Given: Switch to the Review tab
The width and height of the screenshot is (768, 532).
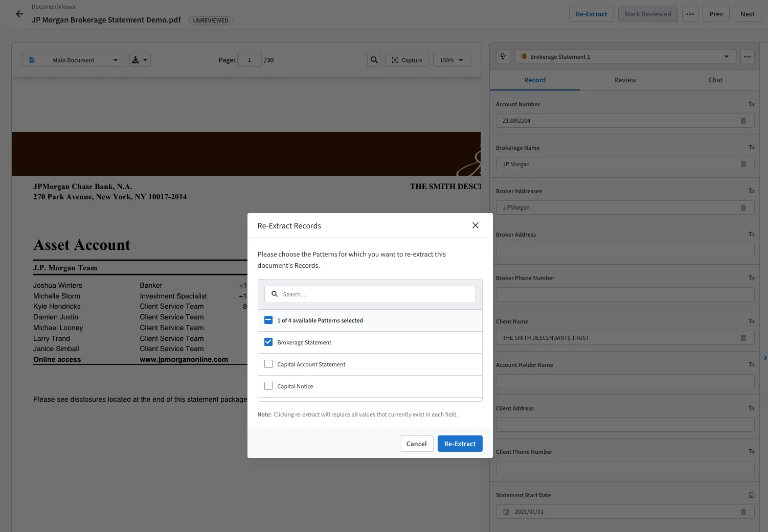Looking at the screenshot, I should pyautogui.click(x=625, y=80).
